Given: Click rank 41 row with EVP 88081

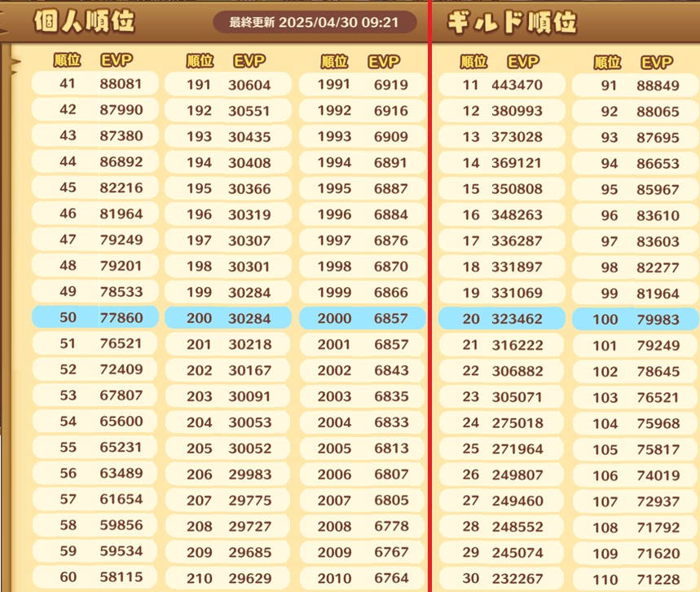Looking at the screenshot, I should pos(95,83).
